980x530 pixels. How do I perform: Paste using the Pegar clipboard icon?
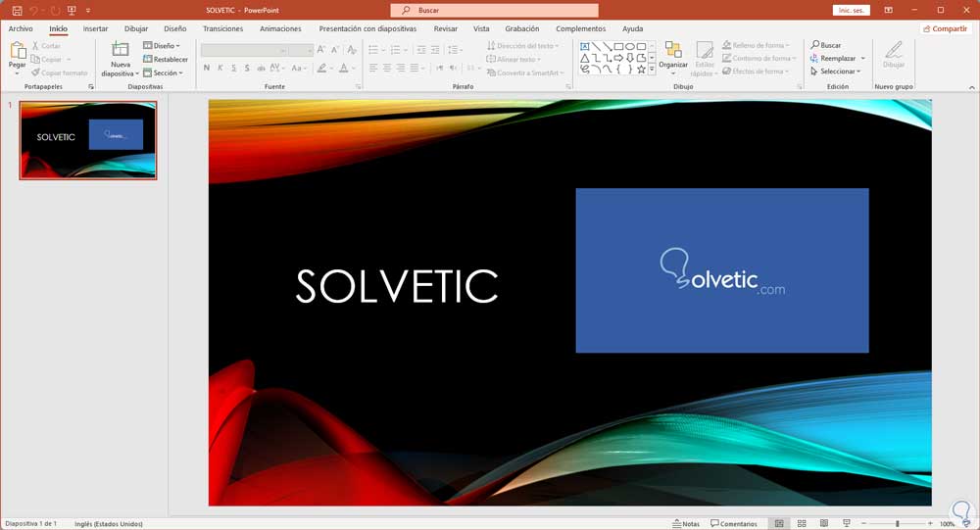[18, 51]
